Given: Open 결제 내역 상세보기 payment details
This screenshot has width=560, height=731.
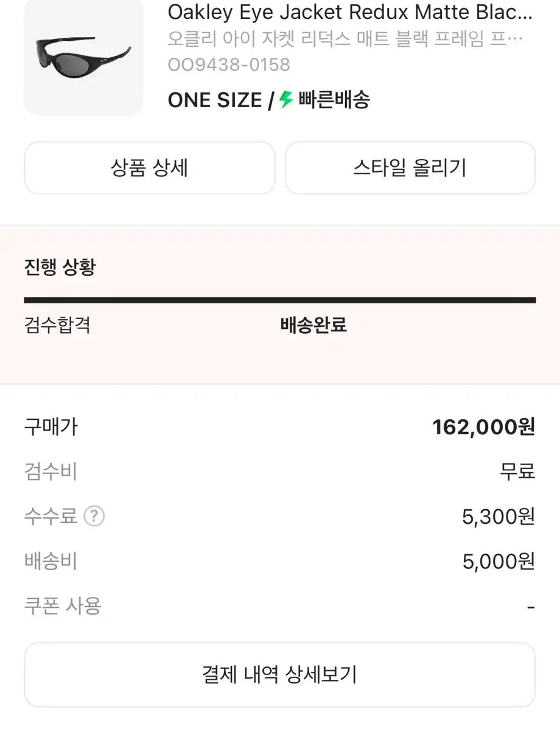Looking at the screenshot, I should pos(279,674).
